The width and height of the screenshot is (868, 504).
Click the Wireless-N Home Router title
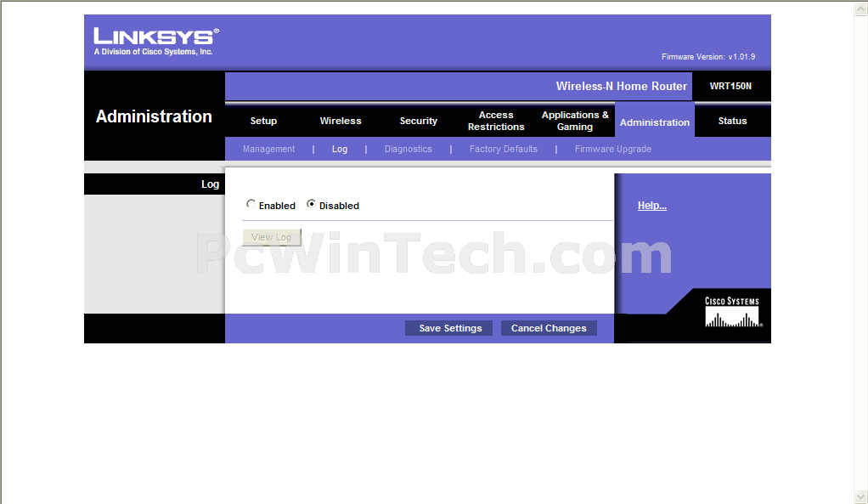(x=621, y=87)
